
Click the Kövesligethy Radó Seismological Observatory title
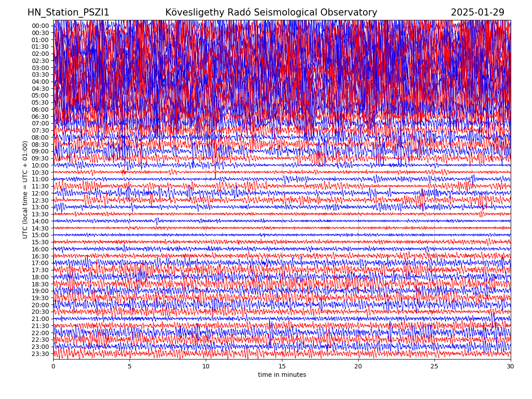[271, 12]
